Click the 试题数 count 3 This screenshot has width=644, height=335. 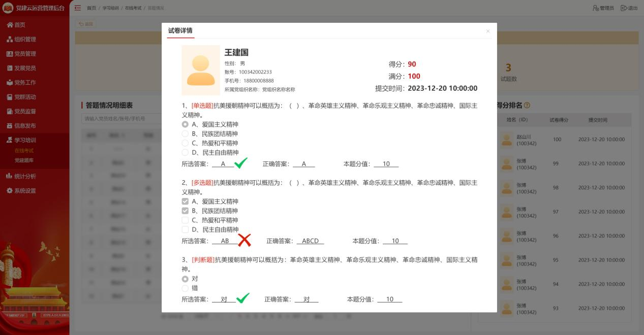click(508, 67)
